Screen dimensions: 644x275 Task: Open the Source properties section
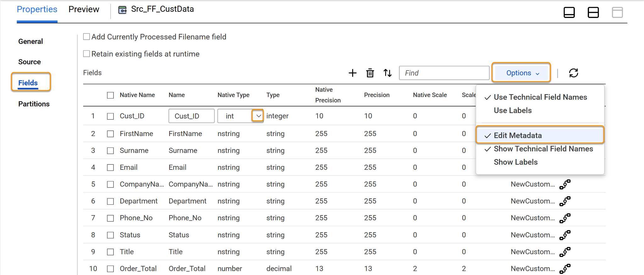[30, 62]
